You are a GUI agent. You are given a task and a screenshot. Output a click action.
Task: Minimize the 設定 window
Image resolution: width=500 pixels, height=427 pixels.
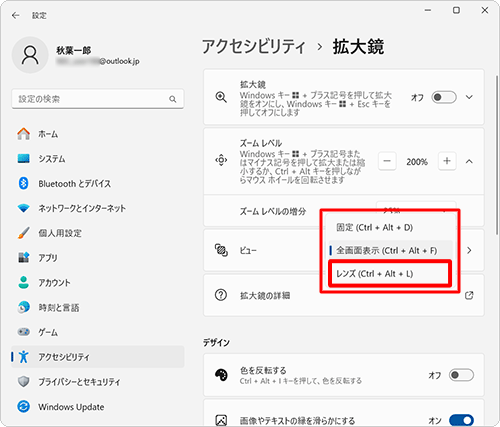click(x=428, y=10)
